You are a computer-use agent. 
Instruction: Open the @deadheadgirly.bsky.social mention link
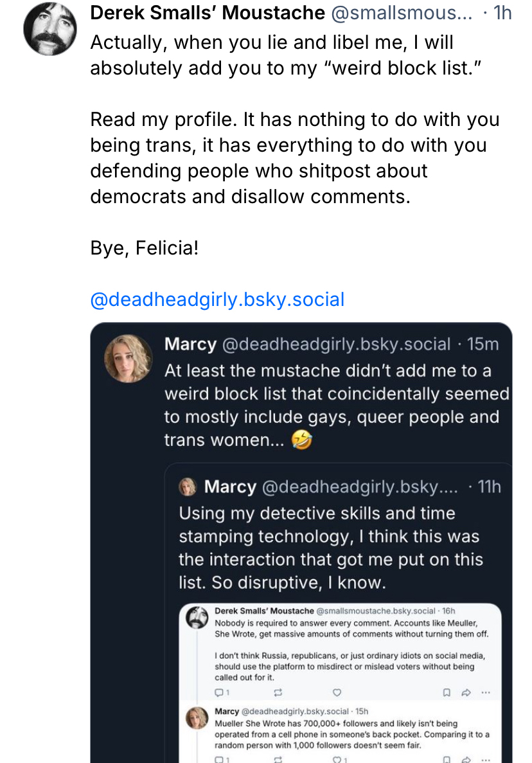click(217, 300)
